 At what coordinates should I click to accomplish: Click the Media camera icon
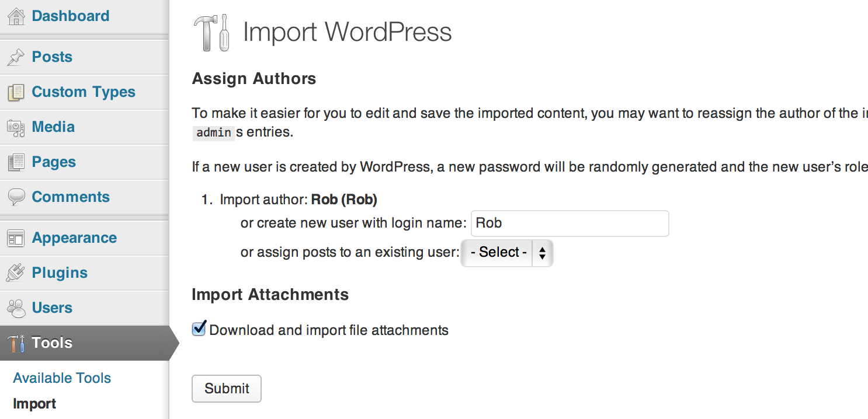[16, 127]
